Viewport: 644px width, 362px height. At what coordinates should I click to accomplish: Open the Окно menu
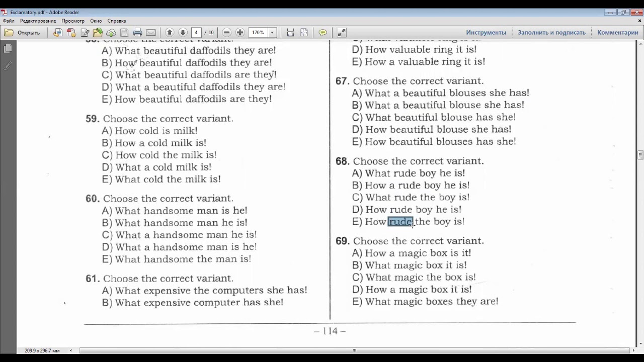coord(96,21)
